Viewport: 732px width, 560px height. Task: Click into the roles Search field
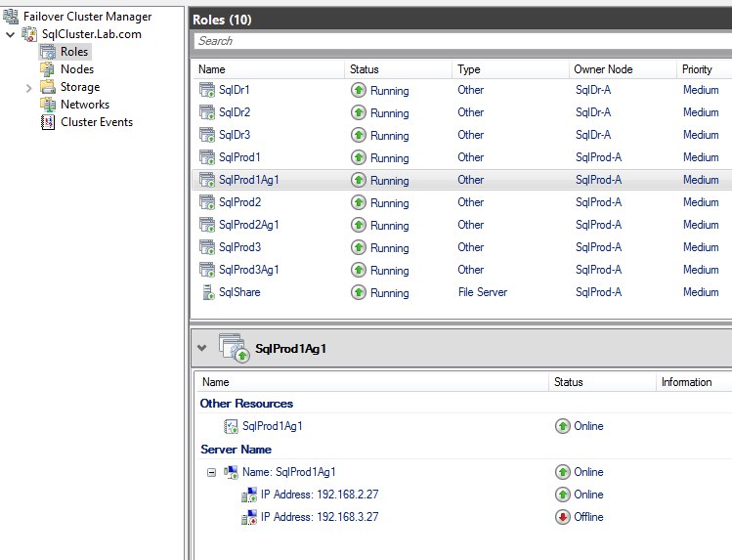click(x=463, y=41)
